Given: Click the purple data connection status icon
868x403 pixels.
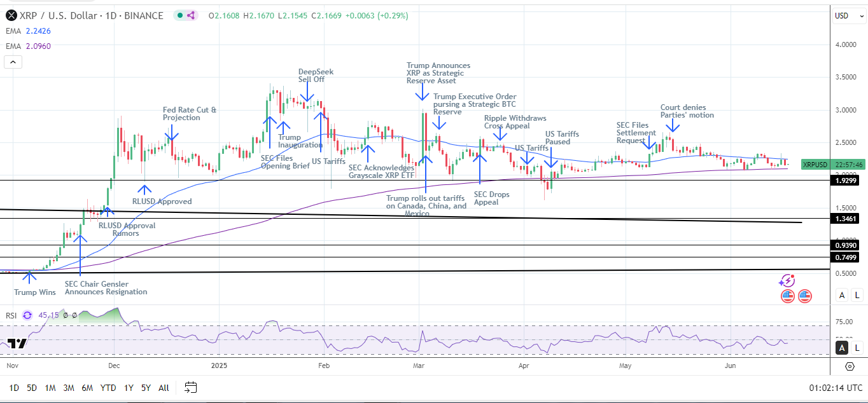Looking at the screenshot, I should click(x=190, y=15).
